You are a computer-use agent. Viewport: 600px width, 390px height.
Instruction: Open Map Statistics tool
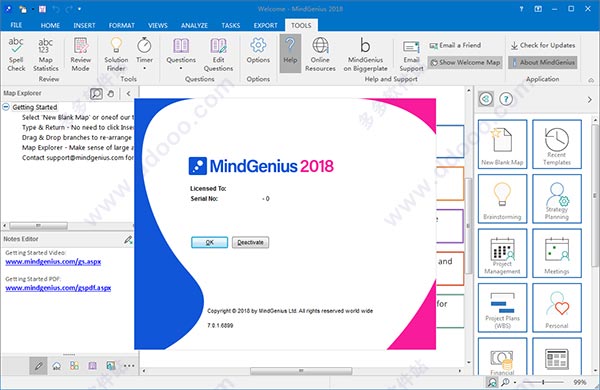[x=46, y=54]
